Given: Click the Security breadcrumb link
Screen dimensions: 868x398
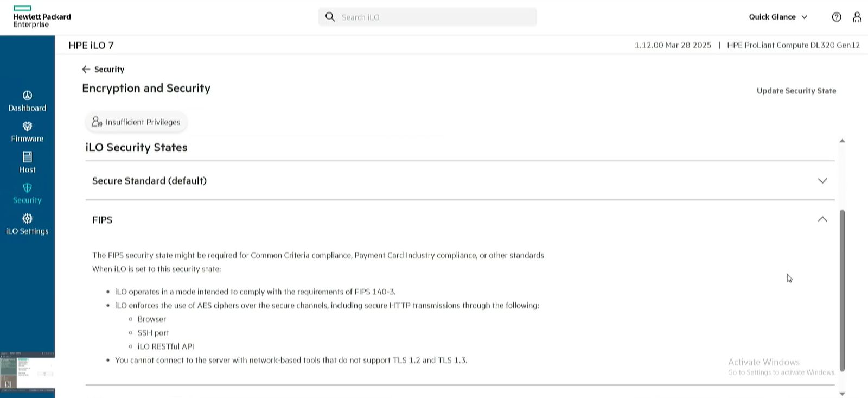Looking at the screenshot, I should point(109,70).
